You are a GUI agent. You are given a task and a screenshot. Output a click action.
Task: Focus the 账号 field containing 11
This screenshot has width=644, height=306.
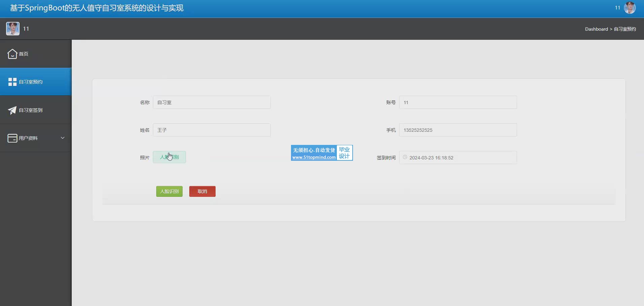(x=458, y=102)
